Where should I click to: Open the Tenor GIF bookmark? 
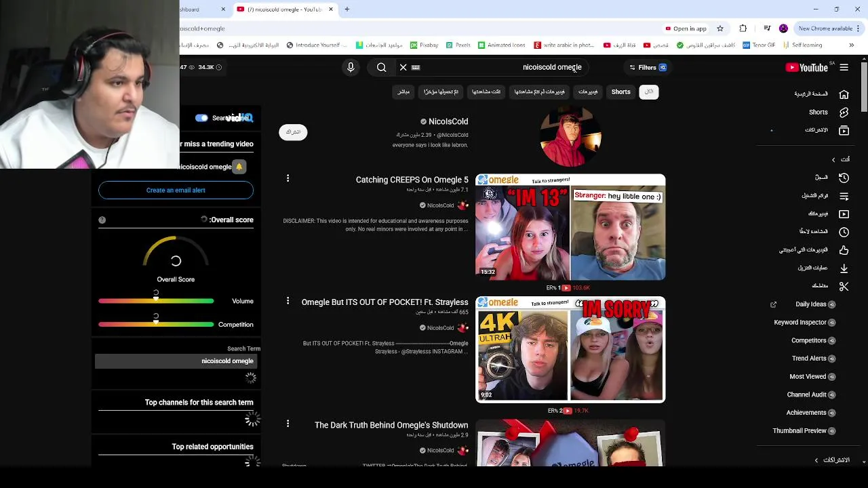coord(759,45)
